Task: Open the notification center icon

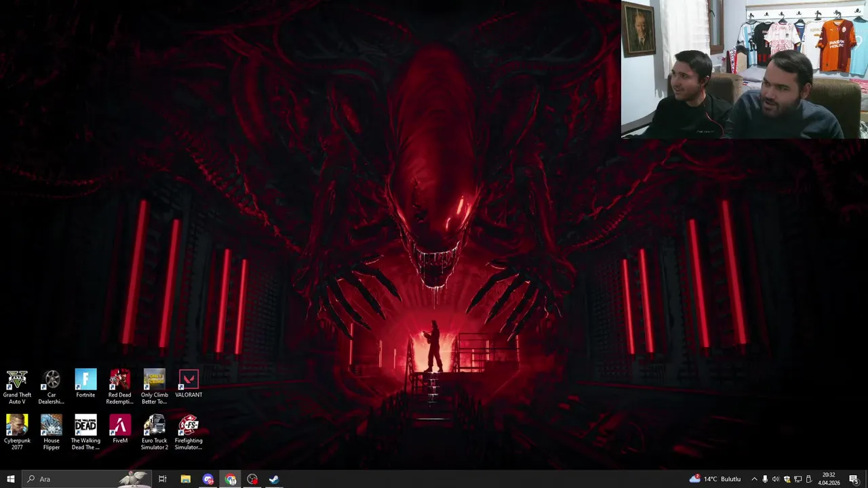Action: (854, 479)
